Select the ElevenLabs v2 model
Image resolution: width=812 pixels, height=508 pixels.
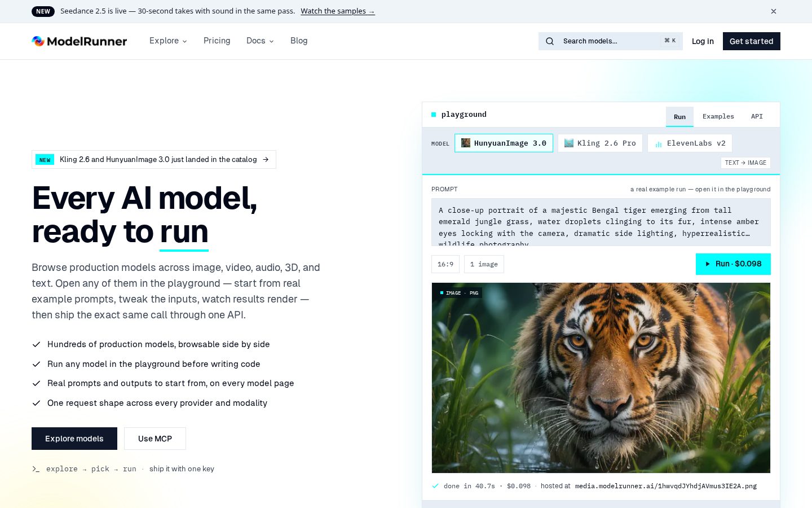[x=690, y=143]
